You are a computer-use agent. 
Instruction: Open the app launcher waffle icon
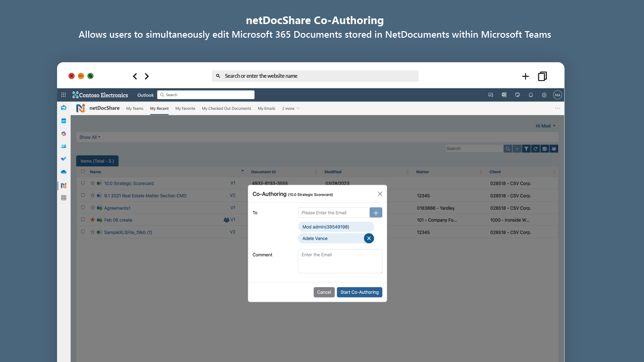pos(64,95)
